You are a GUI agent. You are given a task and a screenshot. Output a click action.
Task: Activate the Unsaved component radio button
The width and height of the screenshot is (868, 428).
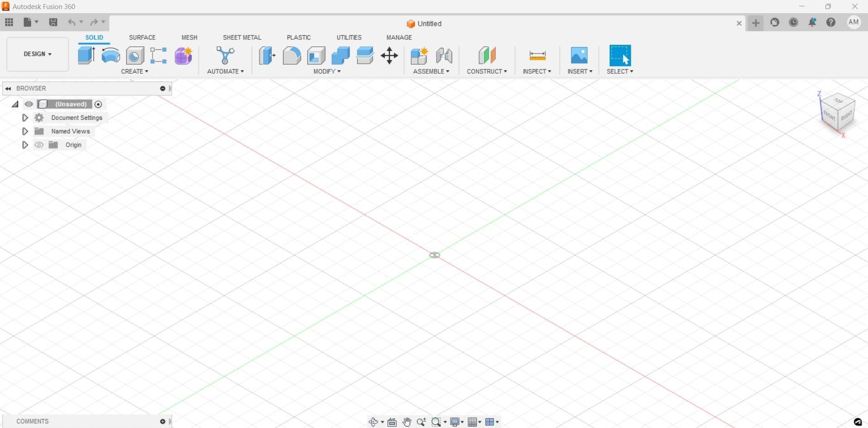pyautogui.click(x=98, y=105)
